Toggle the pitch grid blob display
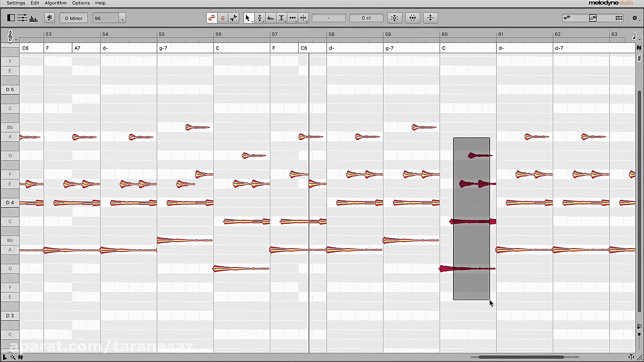The height and width of the screenshot is (362, 644). point(212,18)
